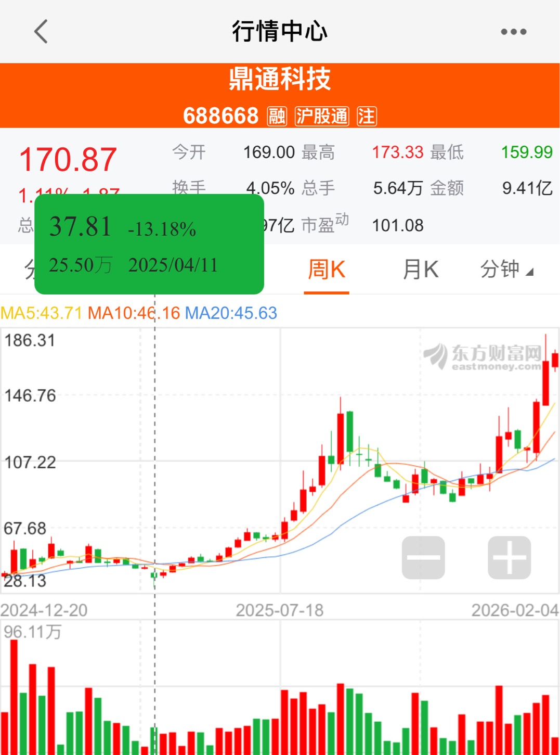Tap the tooltip change -13.18%

[x=162, y=229]
